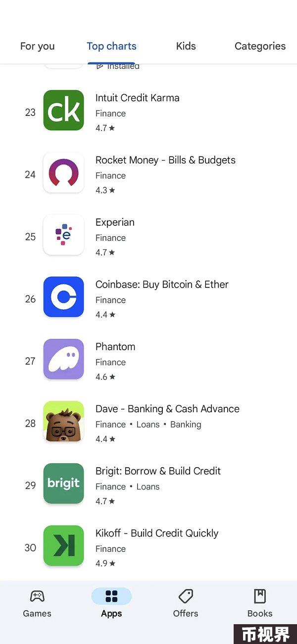Open the Coinbase blue app icon
Viewport: 297px width, 644px height.
tap(63, 297)
